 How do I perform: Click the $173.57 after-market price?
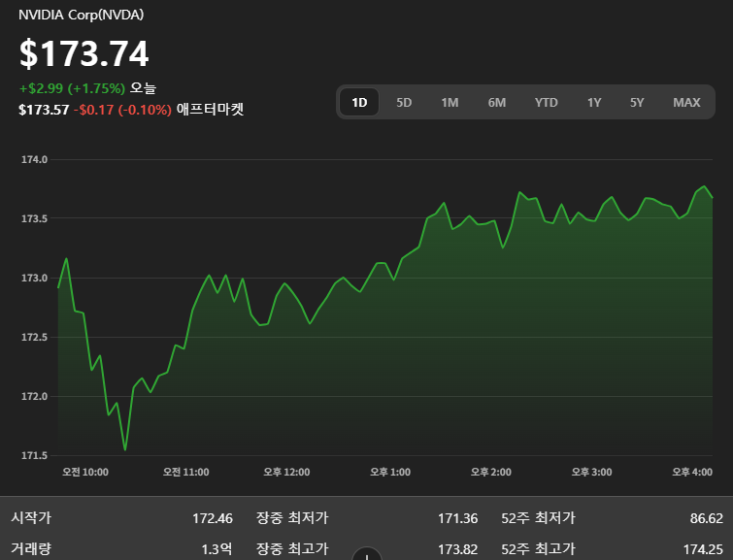(x=44, y=110)
